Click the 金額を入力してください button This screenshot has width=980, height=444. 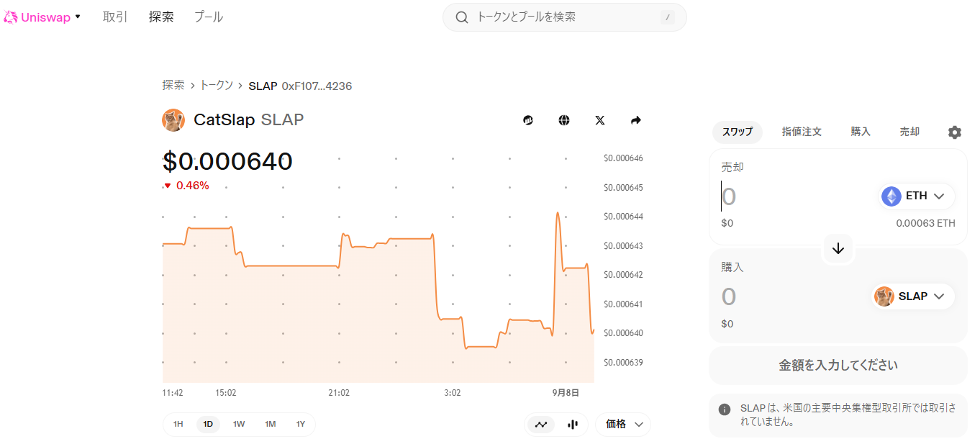[x=838, y=366]
